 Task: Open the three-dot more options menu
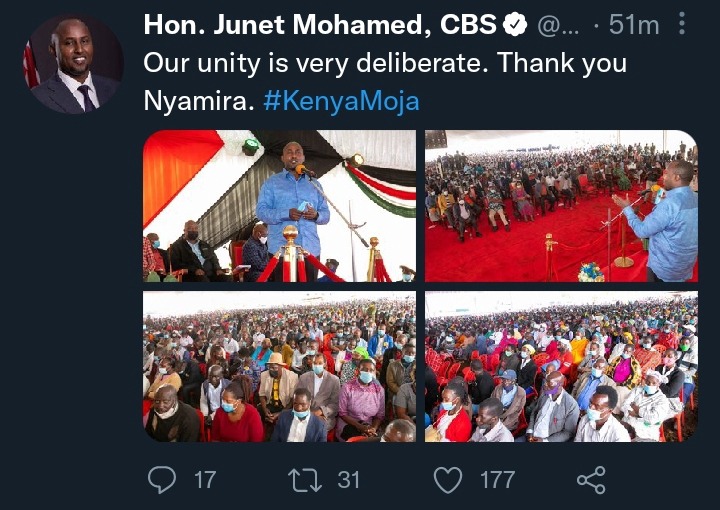point(682,23)
